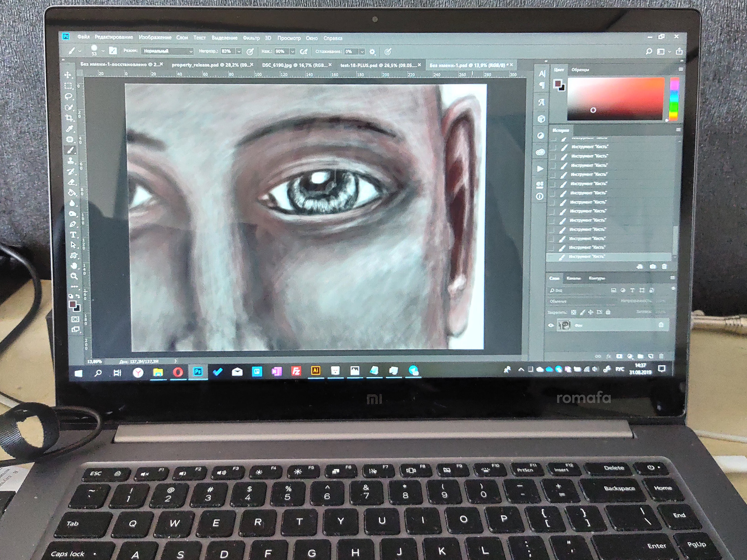Open the 3D panel cube icon

pyautogui.click(x=541, y=119)
